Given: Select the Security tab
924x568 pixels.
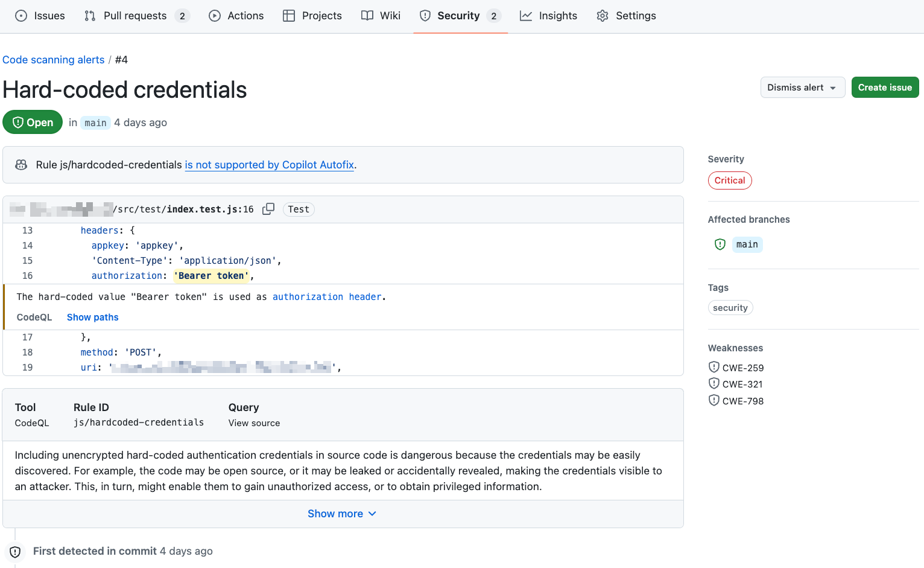Looking at the screenshot, I should click(460, 16).
